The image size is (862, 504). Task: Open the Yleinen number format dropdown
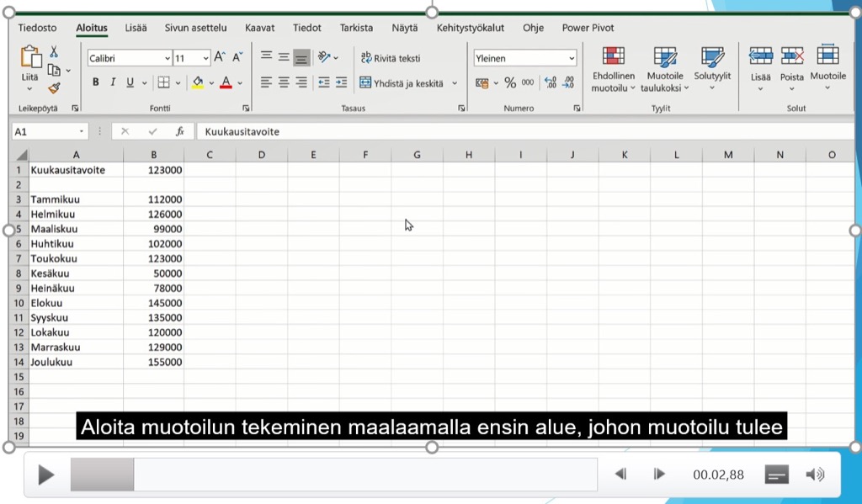[x=572, y=58]
